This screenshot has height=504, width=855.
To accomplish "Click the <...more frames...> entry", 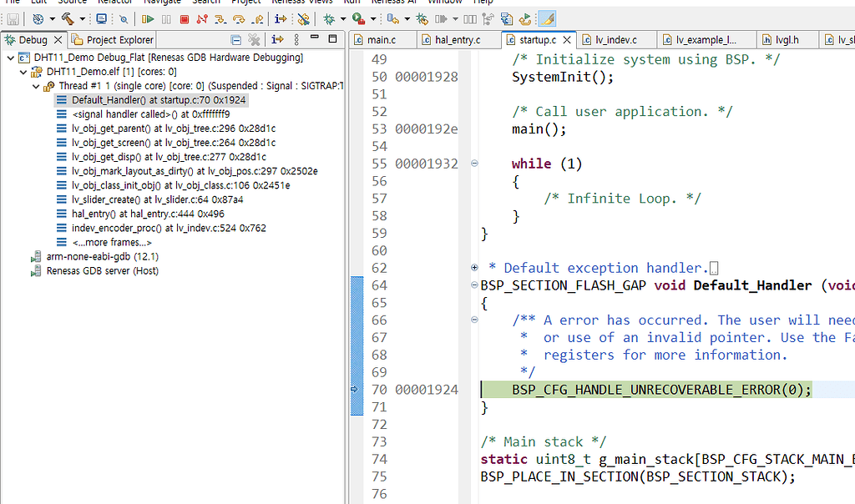I will pos(112,243).
